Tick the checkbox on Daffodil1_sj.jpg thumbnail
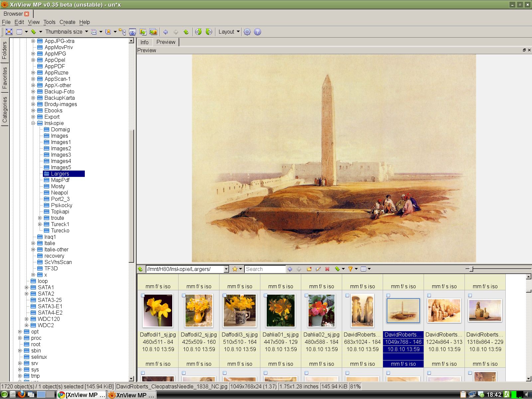Viewport: 532px width, 399px height. (x=143, y=295)
